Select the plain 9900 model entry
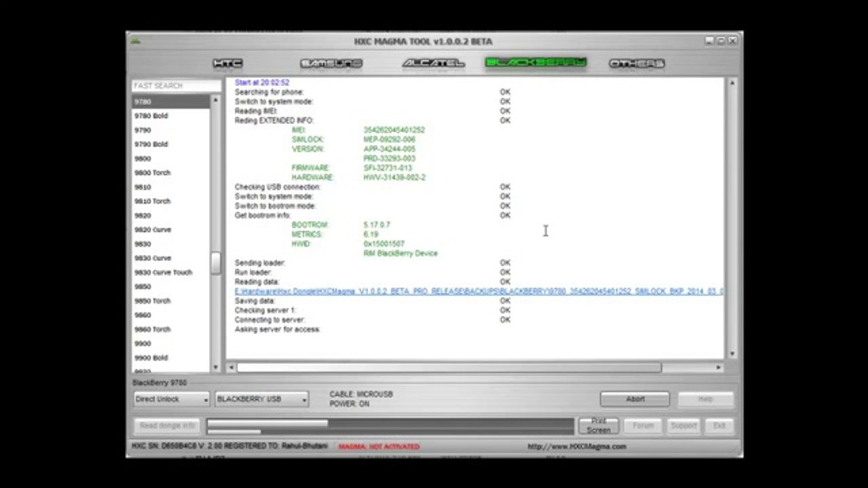Image resolution: width=868 pixels, height=488 pixels. (x=171, y=344)
